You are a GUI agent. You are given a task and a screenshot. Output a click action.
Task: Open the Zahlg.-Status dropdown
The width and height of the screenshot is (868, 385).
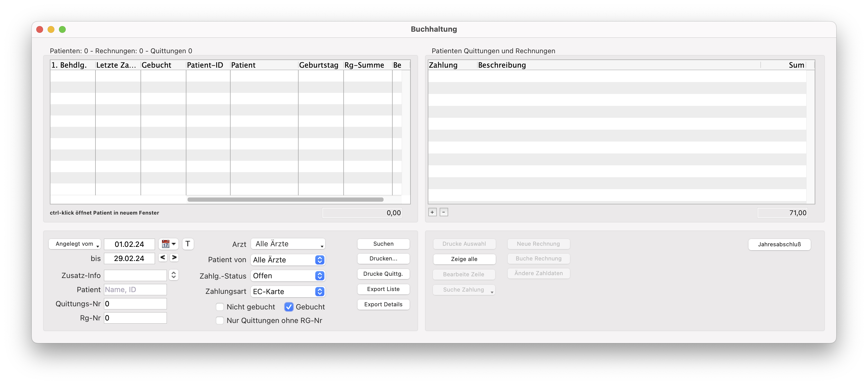pos(288,275)
